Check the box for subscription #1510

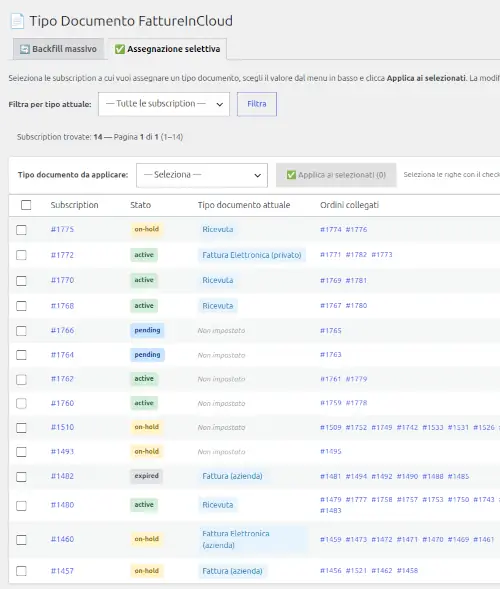[21, 428]
